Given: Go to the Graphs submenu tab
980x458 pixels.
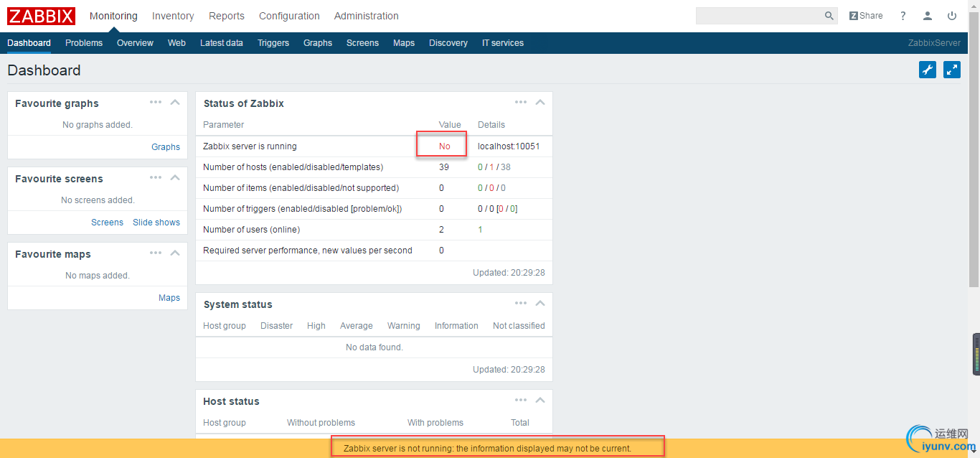Looking at the screenshot, I should click(x=318, y=43).
